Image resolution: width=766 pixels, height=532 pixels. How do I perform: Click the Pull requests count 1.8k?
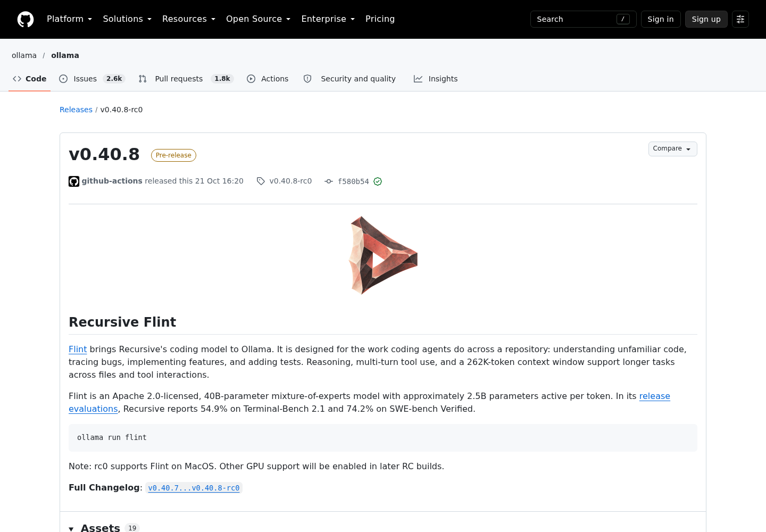click(x=222, y=79)
